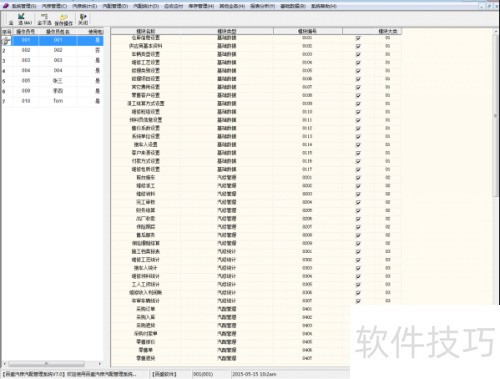Screen dimensions: 500x379
Task: Click the 模块编号 column header
Action: click(308, 31)
